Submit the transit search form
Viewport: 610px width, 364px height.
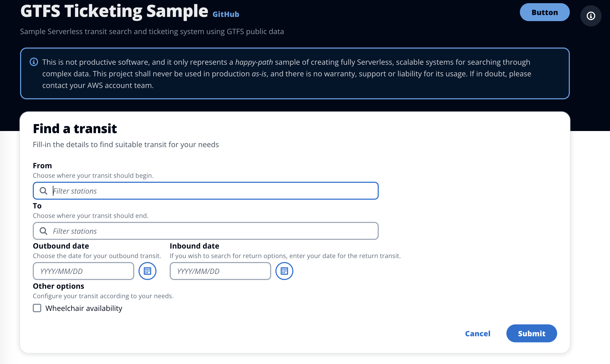pyautogui.click(x=532, y=333)
